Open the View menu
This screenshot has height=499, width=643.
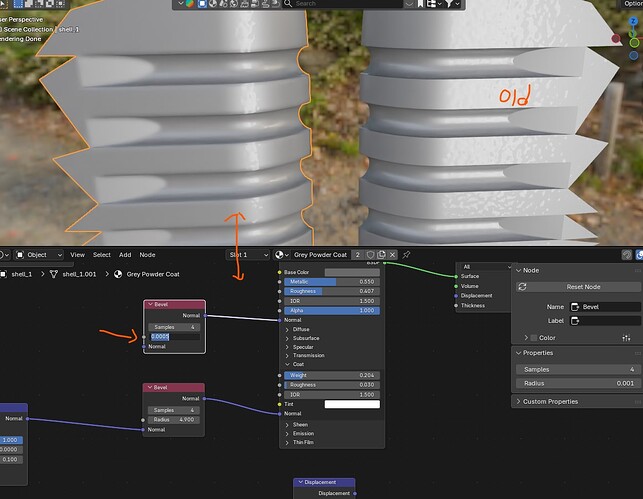coord(77,255)
